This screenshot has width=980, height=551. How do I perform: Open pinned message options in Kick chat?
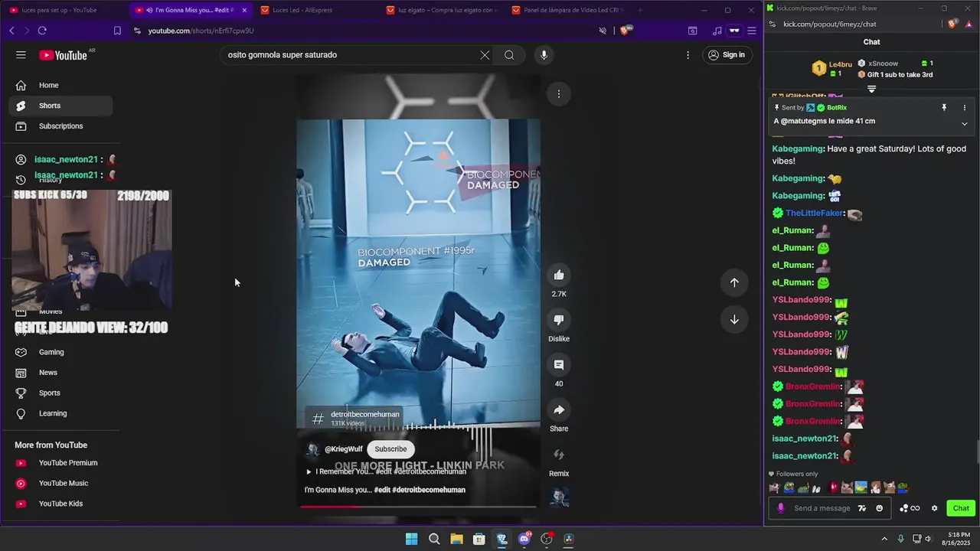[x=965, y=108]
